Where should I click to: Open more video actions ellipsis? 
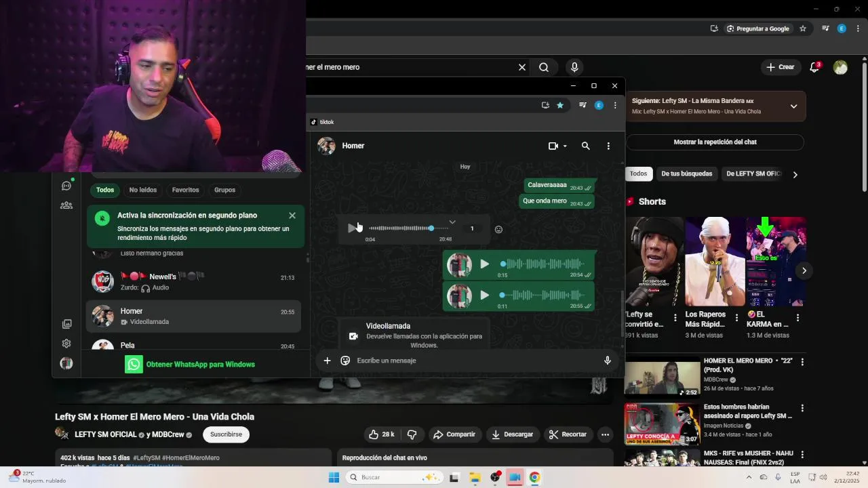click(605, 434)
